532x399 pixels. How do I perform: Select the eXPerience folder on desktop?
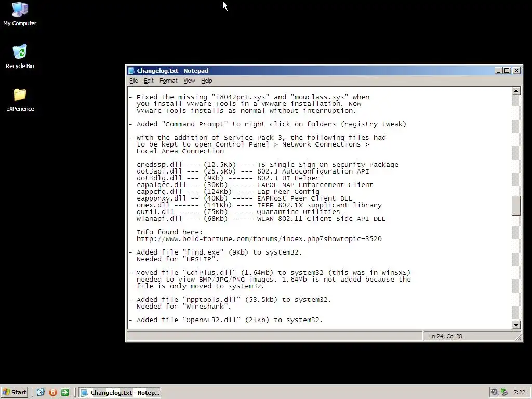[x=20, y=99]
